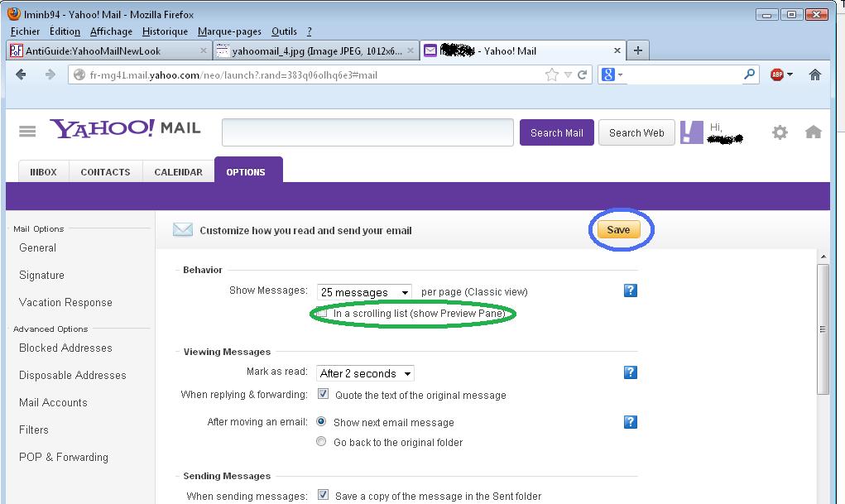Open the Yahoo Mail hamburger menu icon
The image size is (845, 504).
coord(27,131)
